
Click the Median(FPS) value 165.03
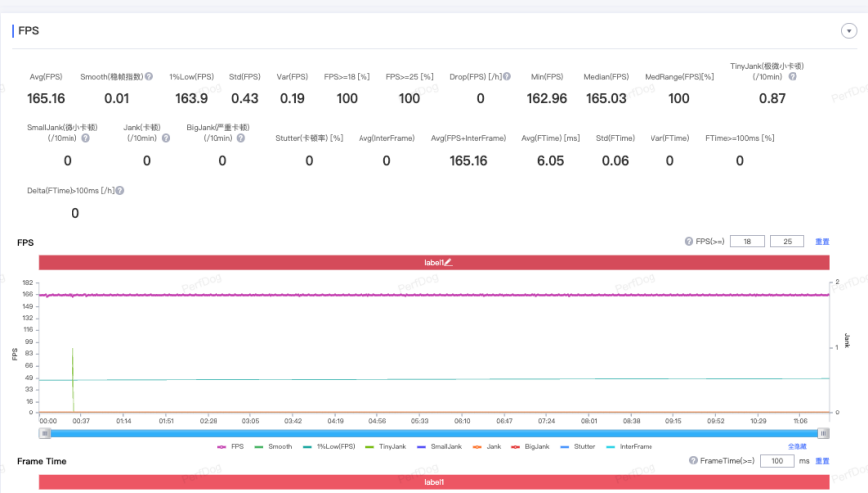click(x=606, y=98)
